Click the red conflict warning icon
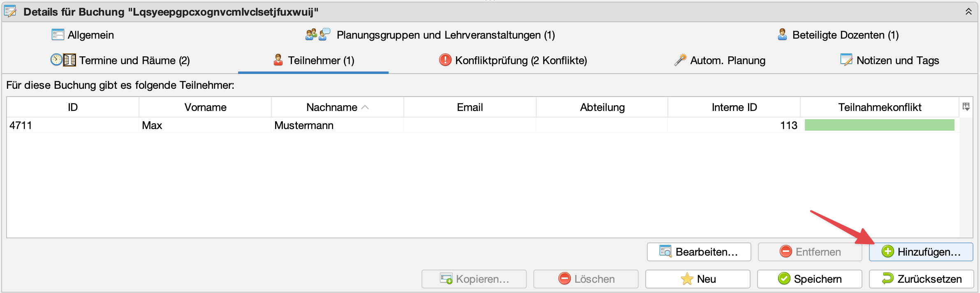The height and width of the screenshot is (293, 980). click(445, 60)
